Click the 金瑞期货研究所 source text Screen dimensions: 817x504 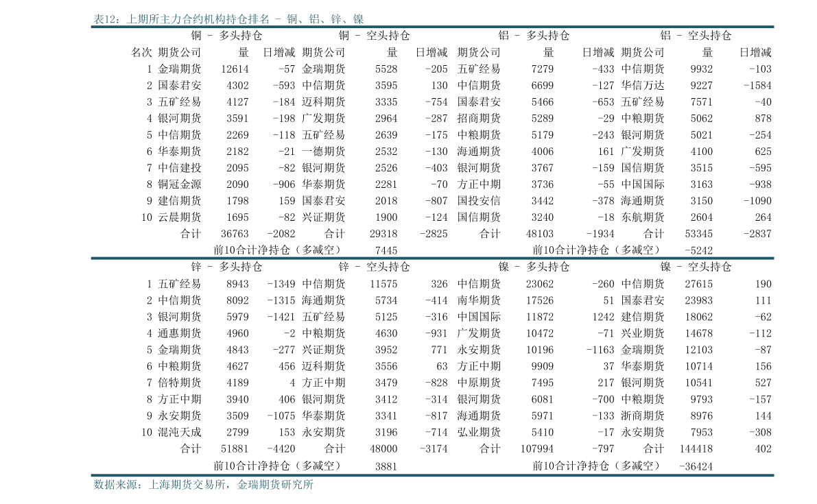[x=275, y=485]
